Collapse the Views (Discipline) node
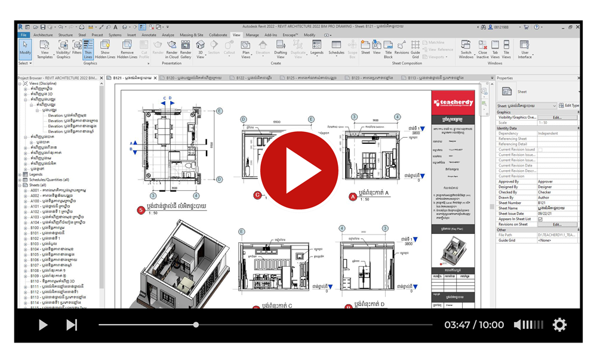Screen dimensions: 597x364 [20, 84]
